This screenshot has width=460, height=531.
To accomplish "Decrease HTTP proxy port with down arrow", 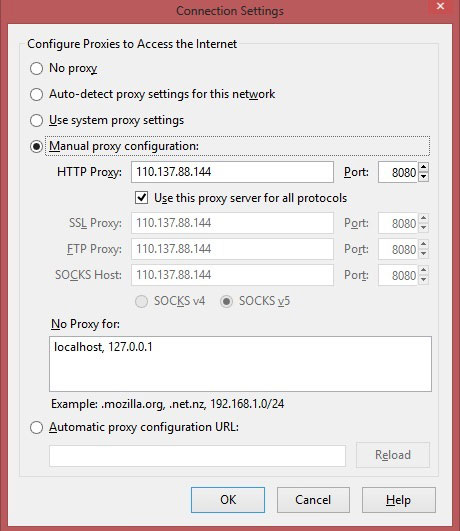I will coord(423,177).
